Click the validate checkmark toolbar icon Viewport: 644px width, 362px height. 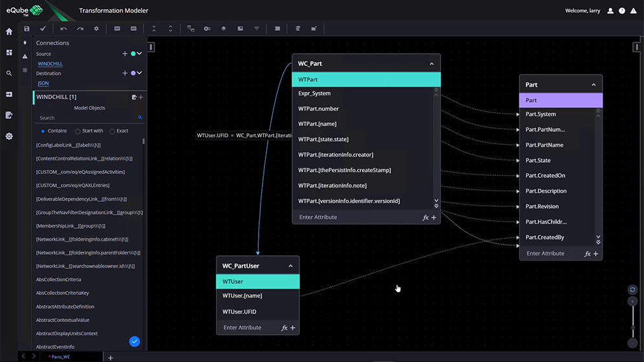click(x=43, y=28)
